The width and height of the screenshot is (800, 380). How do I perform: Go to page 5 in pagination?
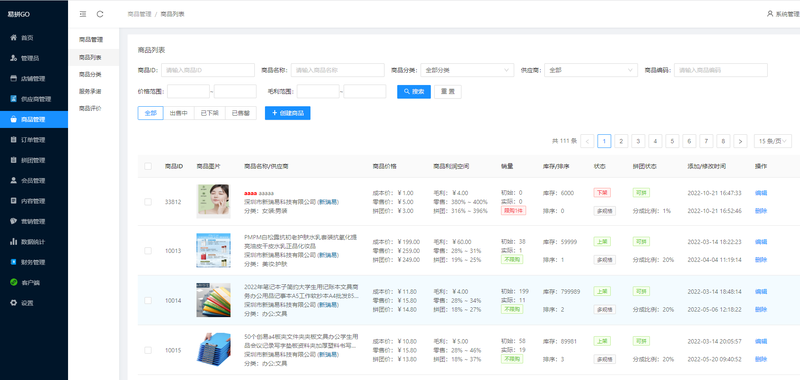coord(672,141)
